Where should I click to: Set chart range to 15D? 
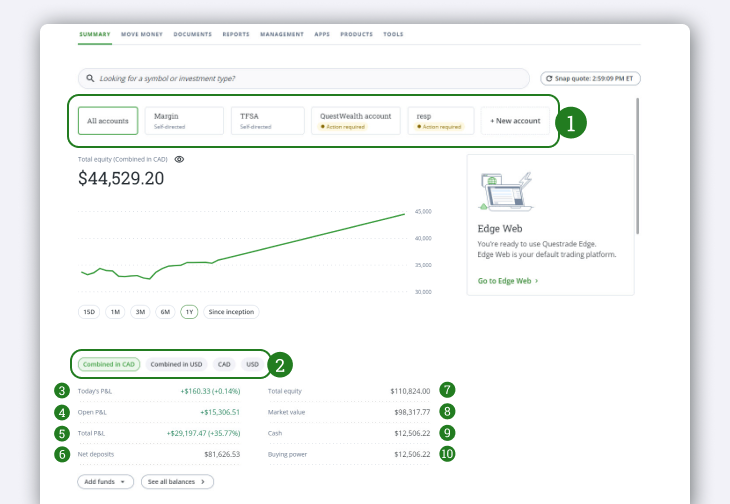[x=89, y=312]
